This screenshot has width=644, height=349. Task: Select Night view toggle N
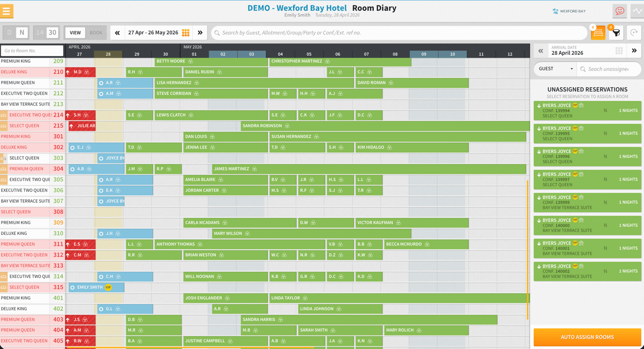coord(22,33)
